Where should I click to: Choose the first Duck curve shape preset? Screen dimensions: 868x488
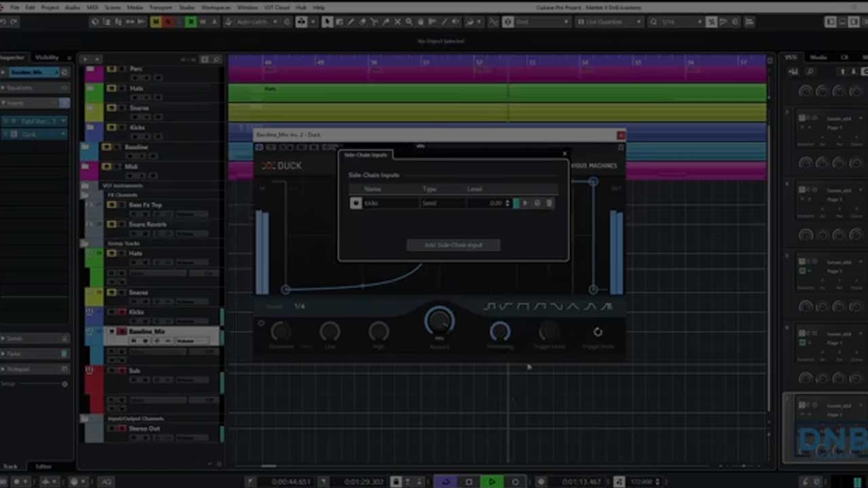(x=489, y=307)
